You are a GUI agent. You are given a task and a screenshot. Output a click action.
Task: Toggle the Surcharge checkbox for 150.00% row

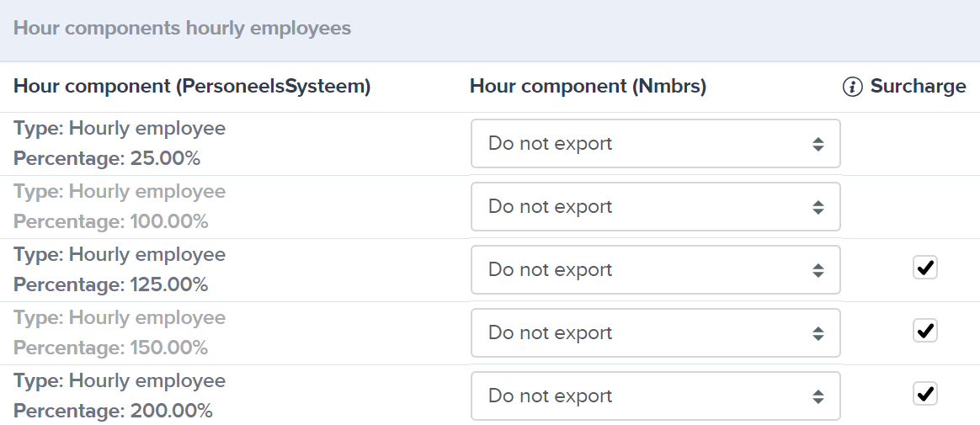point(925,330)
